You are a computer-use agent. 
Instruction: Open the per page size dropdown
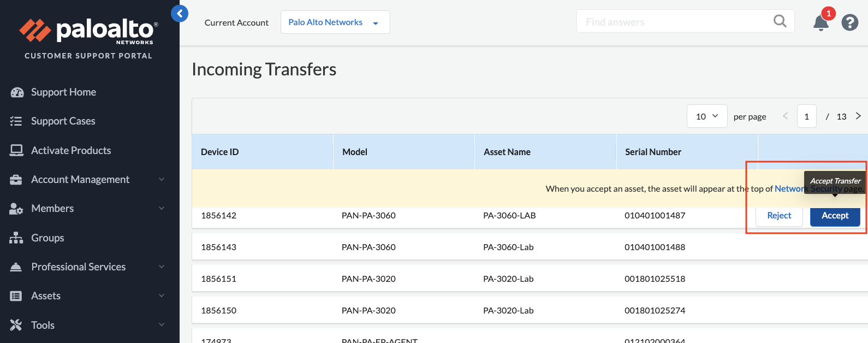(707, 116)
